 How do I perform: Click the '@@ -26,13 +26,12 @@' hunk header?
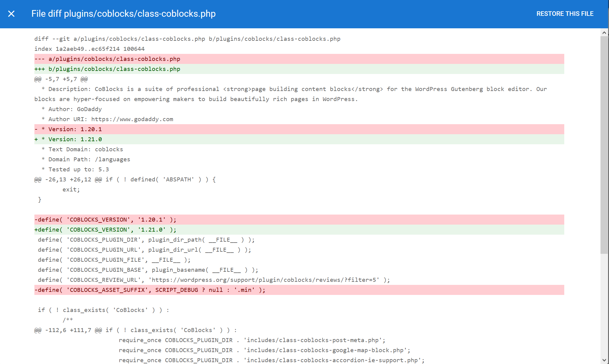pos(125,179)
